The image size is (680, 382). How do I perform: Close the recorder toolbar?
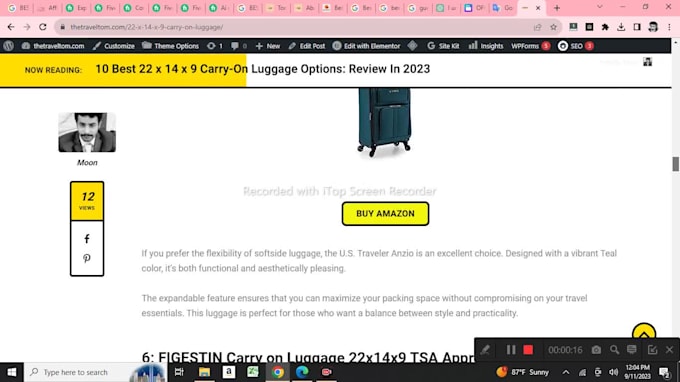[x=669, y=349]
